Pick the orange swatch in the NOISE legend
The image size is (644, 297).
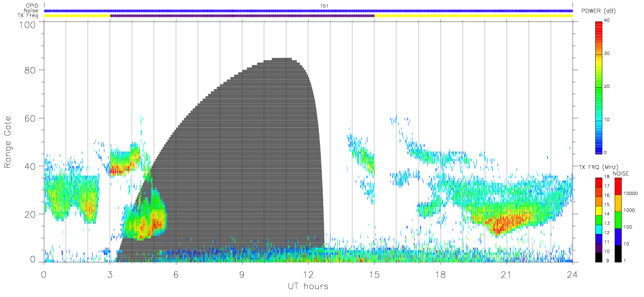coord(618,203)
